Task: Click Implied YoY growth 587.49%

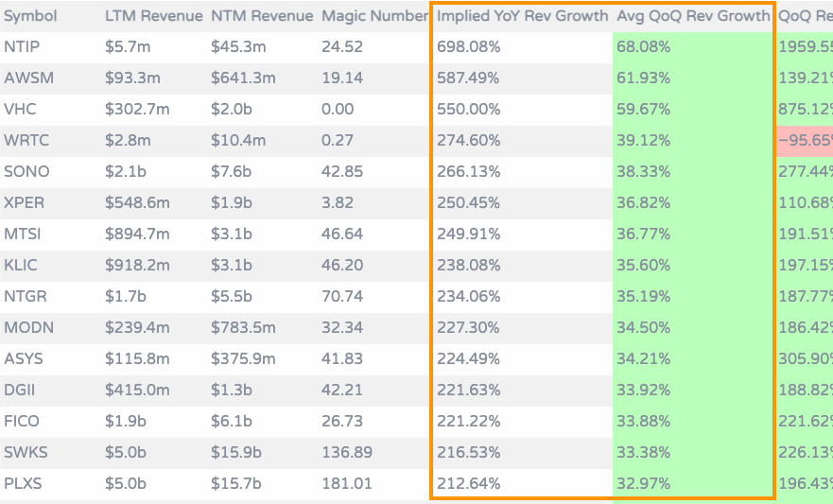Action: click(468, 78)
